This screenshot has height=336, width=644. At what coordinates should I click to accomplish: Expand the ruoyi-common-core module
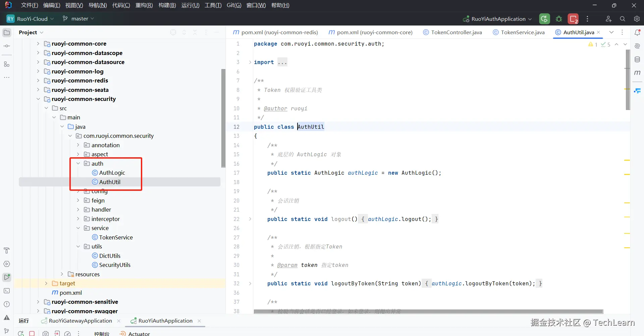38,44
